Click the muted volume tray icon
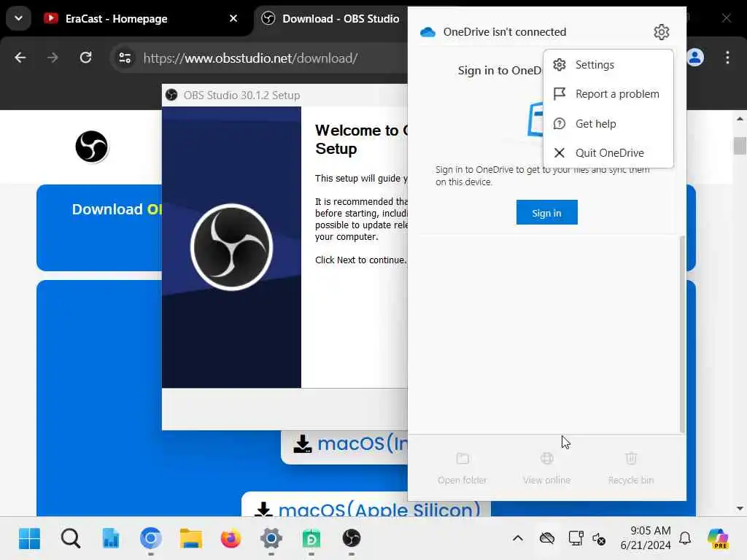Image resolution: width=747 pixels, height=560 pixels. (x=599, y=539)
